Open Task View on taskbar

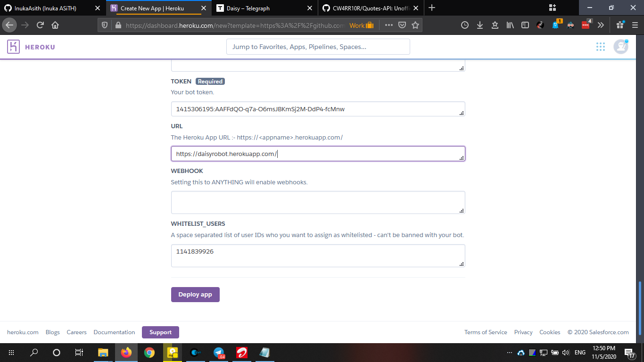79,353
